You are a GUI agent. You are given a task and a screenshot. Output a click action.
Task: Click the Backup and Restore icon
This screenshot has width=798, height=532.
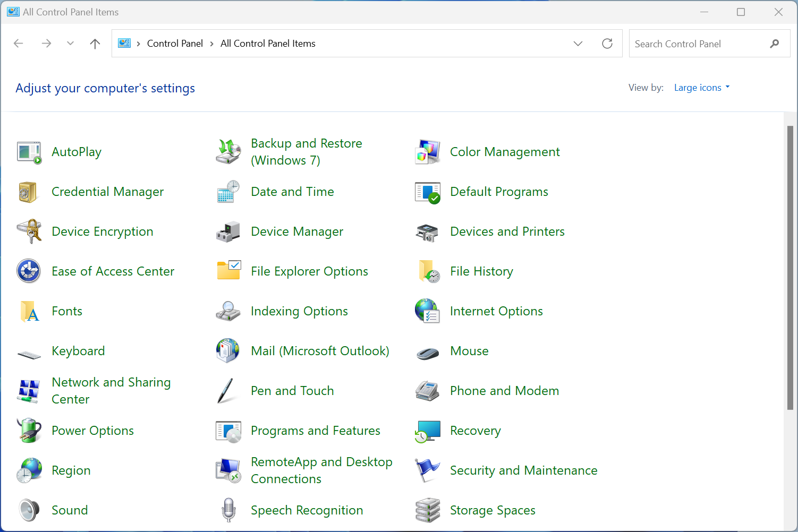pos(228,152)
